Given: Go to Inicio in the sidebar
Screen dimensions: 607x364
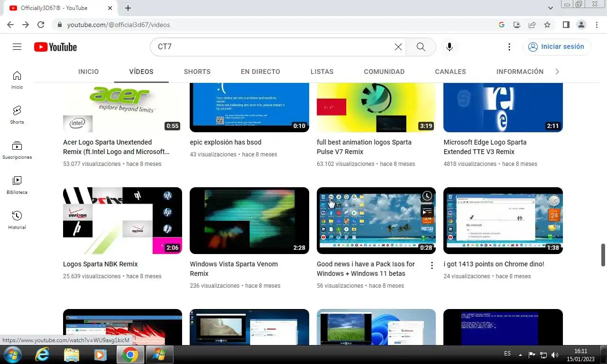Looking at the screenshot, I should click(x=17, y=80).
